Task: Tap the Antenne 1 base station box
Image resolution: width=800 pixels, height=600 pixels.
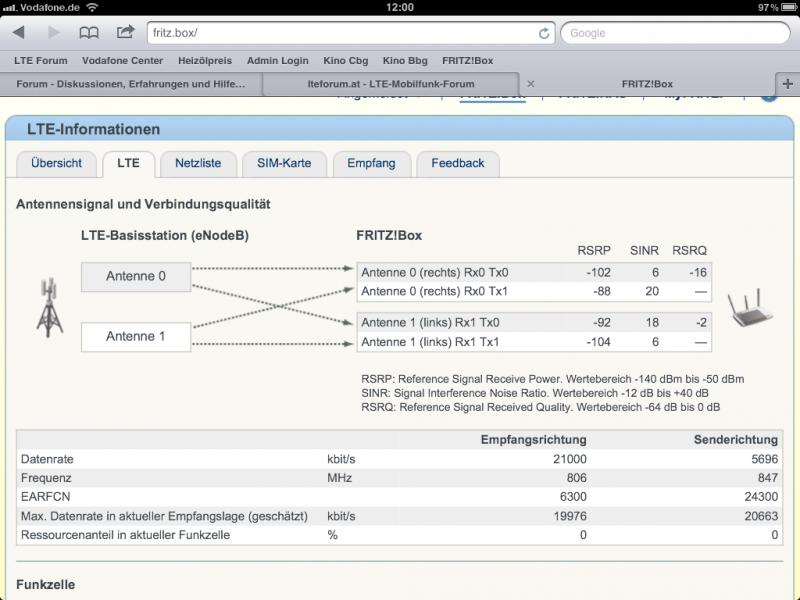Action: click(x=136, y=337)
